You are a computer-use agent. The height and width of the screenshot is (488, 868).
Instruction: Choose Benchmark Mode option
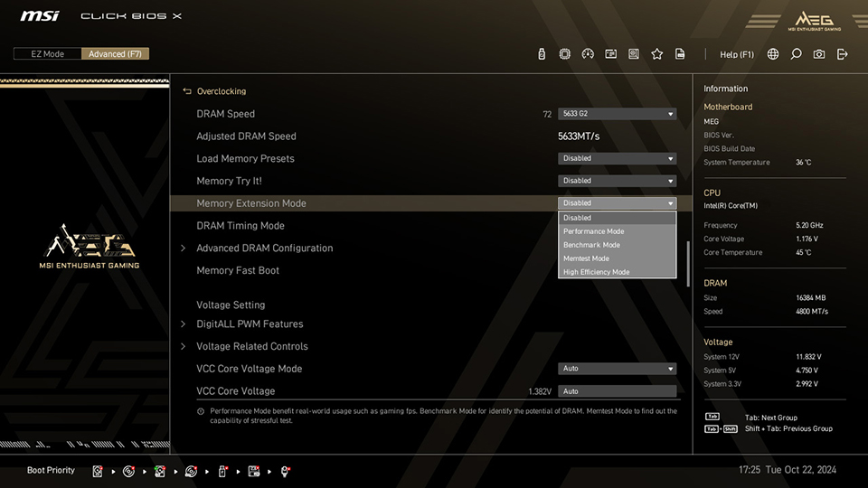click(x=618, y=245)
